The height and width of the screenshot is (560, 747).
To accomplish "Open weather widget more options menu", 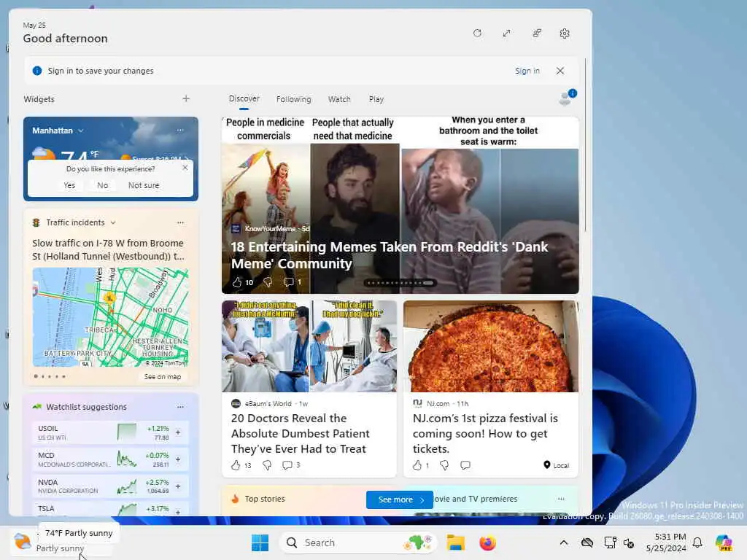I will tap(180, 130).
